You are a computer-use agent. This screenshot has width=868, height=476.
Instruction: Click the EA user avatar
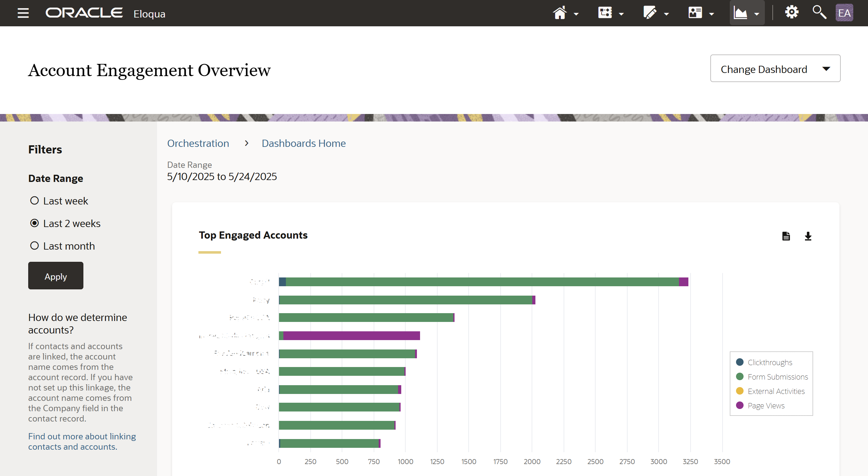(x=844, y=13)
